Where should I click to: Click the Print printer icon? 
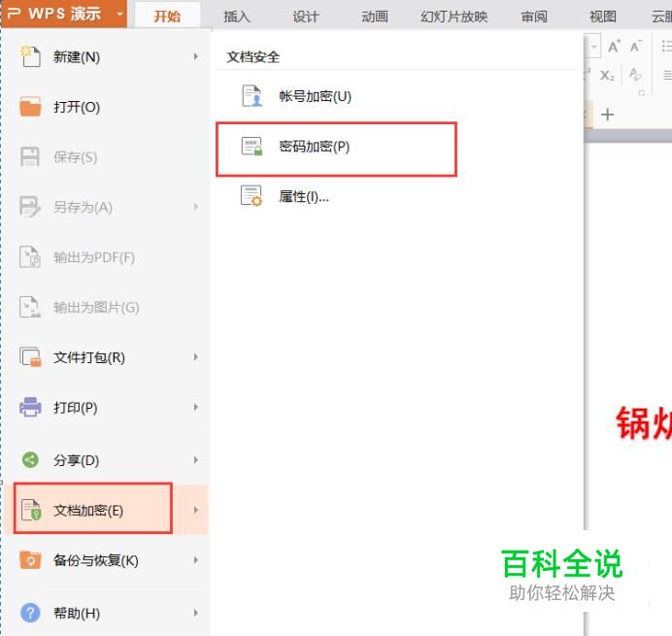coord(30,407)
